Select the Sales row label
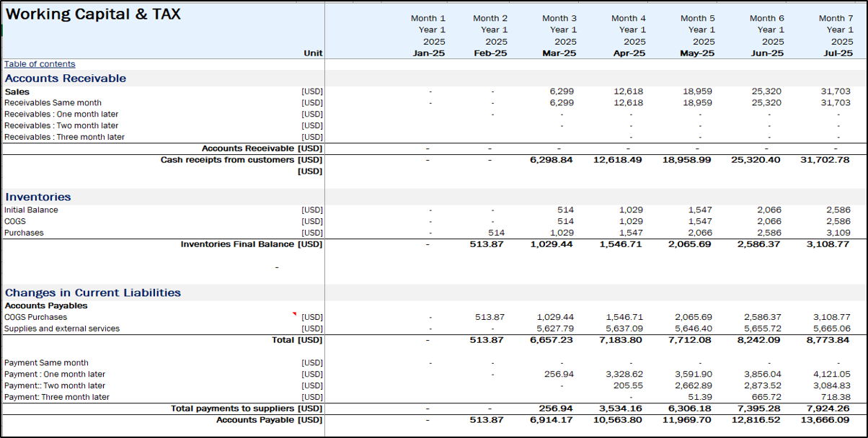This screenshot has width=868, height=438. coord(17,91)
